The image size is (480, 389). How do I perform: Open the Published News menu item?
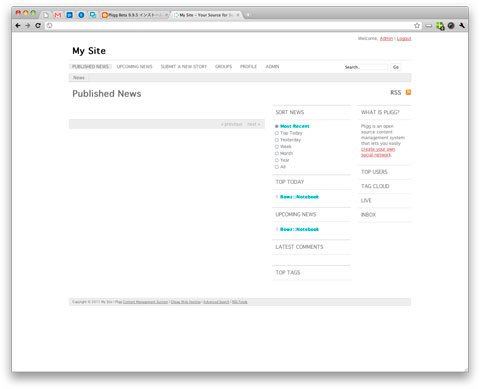coord(90,67)
